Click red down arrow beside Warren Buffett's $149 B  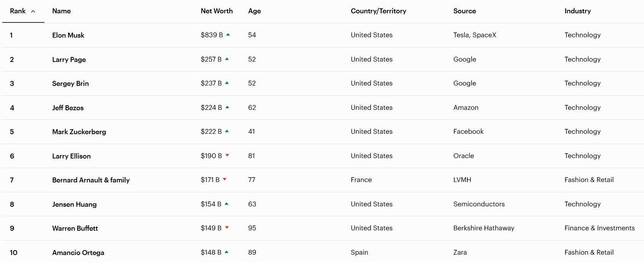click(227, 228)
